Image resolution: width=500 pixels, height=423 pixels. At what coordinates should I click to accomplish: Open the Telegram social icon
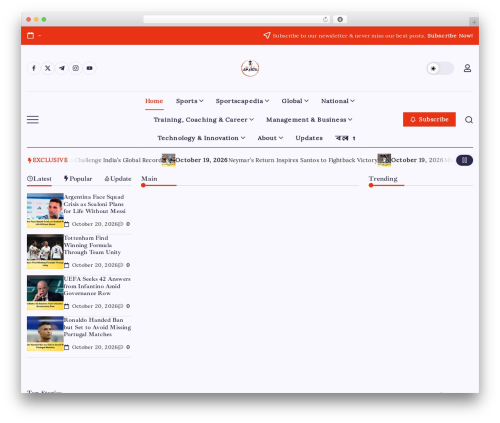coord(62,68)
